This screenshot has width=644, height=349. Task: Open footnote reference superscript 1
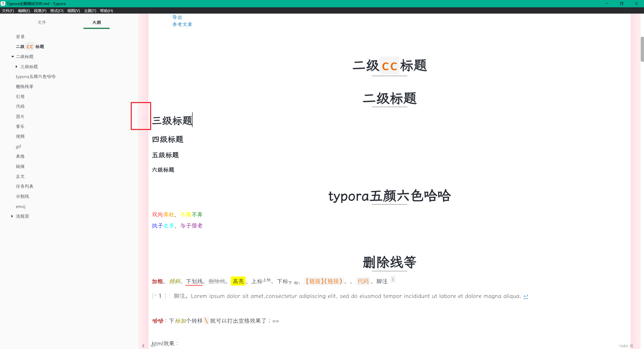tap(393, 280)
